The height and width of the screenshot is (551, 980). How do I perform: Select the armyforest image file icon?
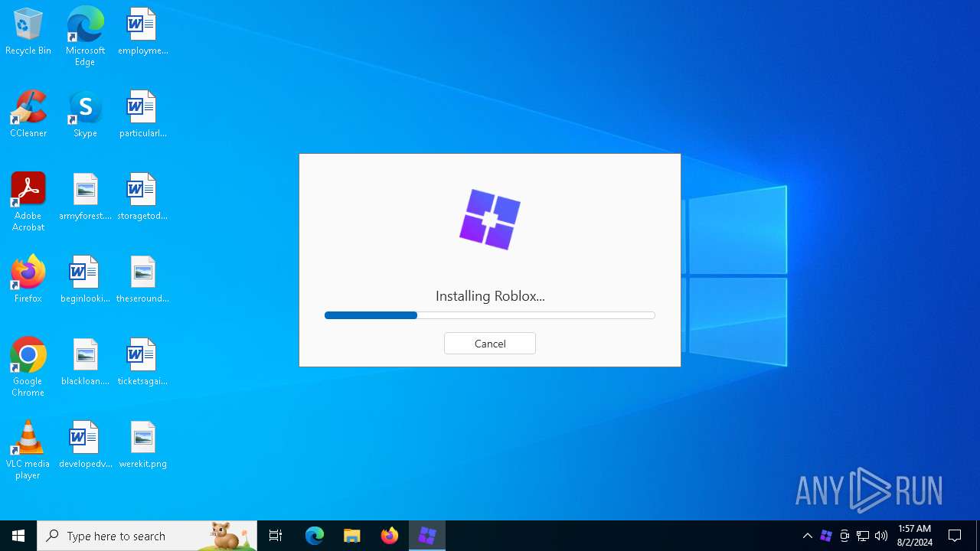(85, 197)
